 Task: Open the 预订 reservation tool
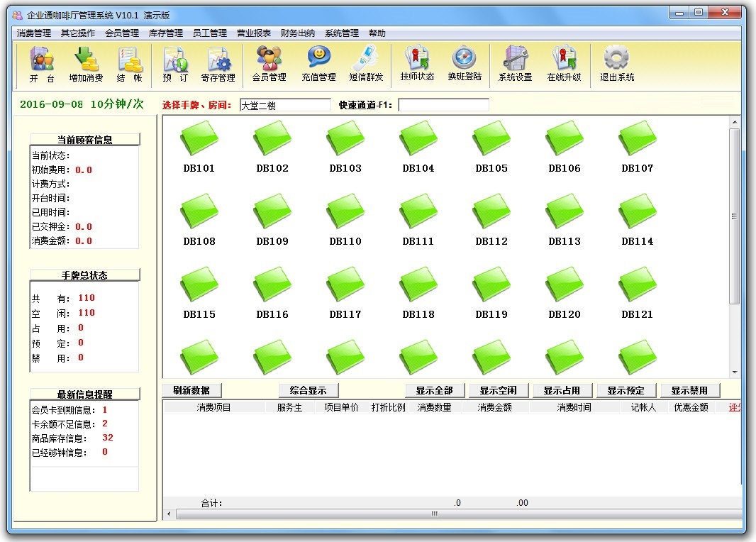point(175,65)
